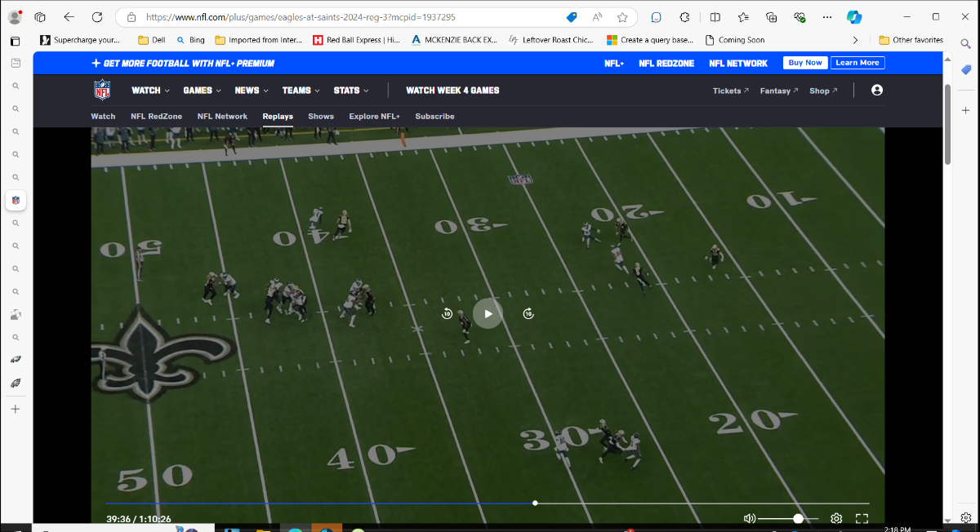Image resolution: width=980 pixels, height=532 pixels.
Task: Open the user account profile icon
Action: coord(876,91)
